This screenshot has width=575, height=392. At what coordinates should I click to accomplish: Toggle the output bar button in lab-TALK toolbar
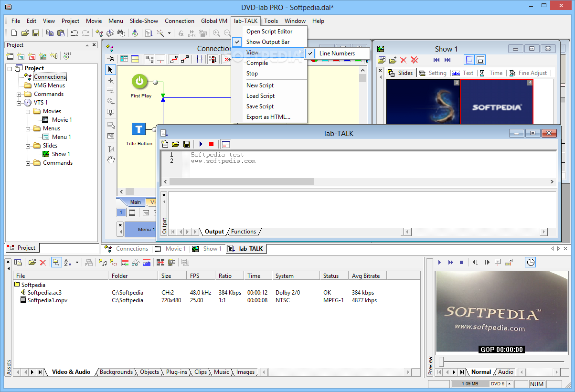pos(225,144)
